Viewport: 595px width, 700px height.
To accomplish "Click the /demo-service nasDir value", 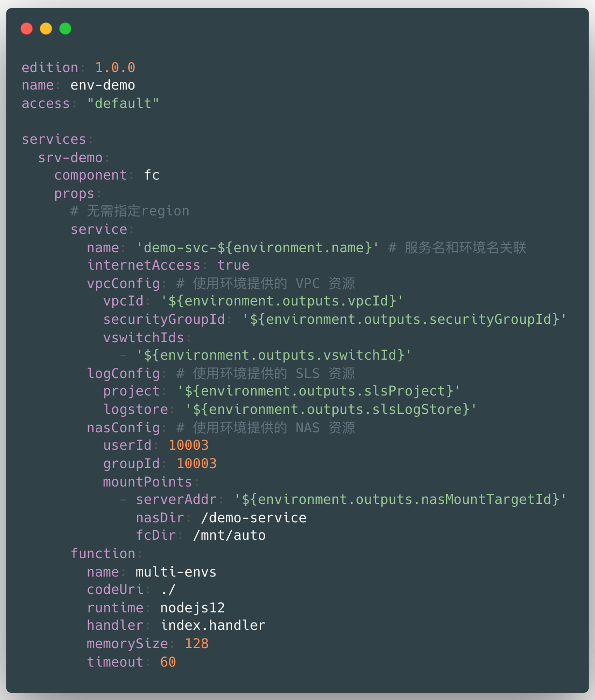I will coord(253,518).
